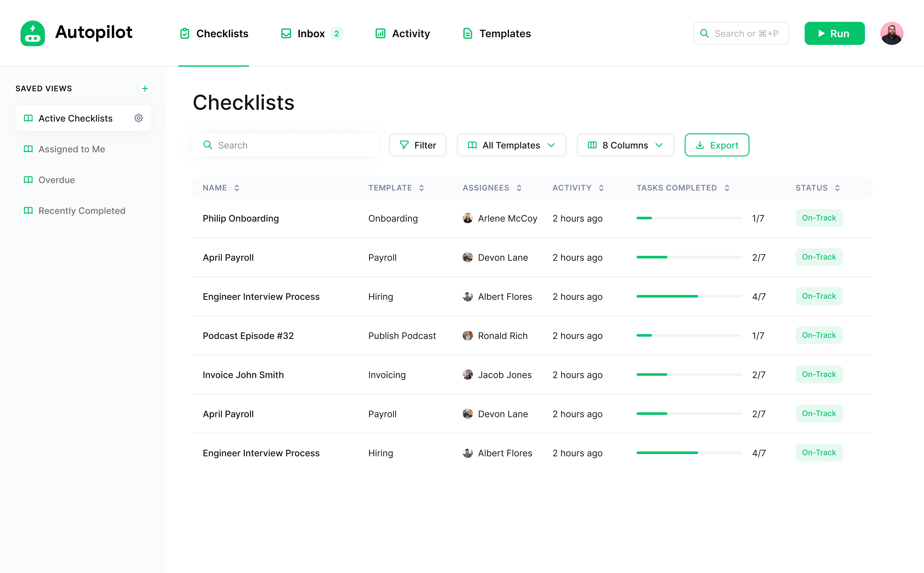Open Active Checklists gear settings icon

point(138,118)
